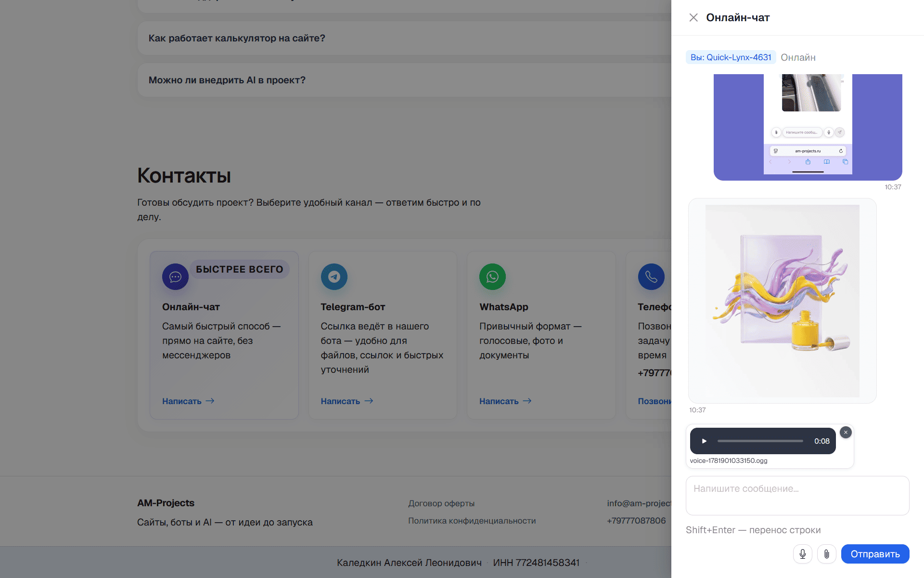924x578 pixels.
Task: Open the Политика конфиденциальности link
Action: coord(472,521)
